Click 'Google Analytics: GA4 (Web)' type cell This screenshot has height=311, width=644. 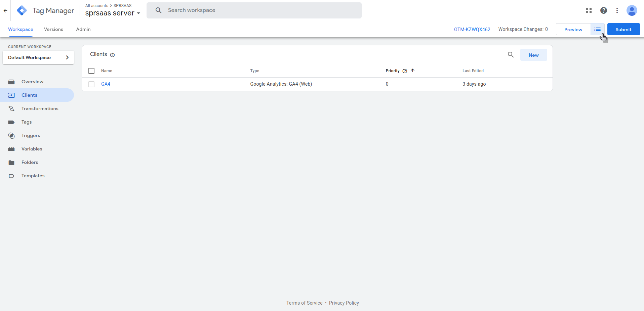281,84
